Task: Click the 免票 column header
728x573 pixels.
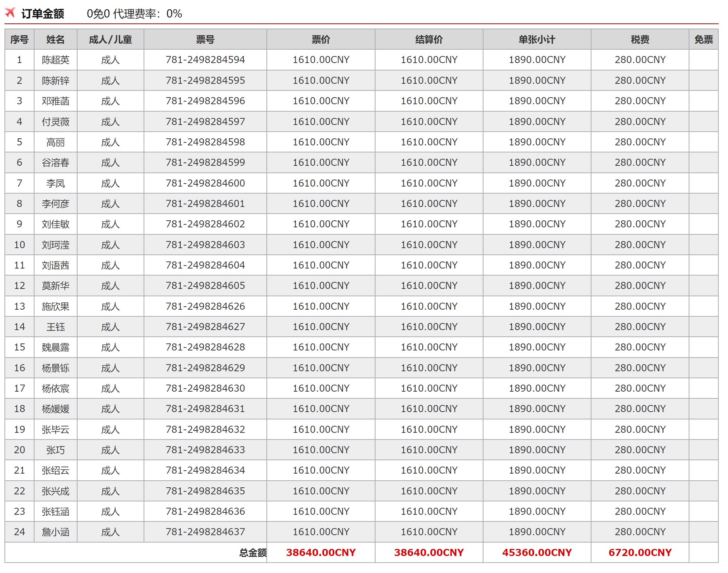Action: coord(703,39)
